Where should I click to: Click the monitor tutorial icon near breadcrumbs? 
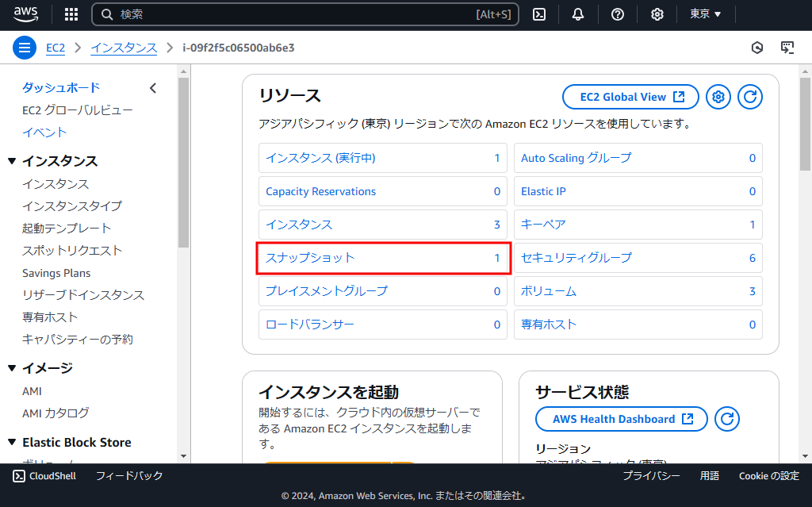tap(787, 48)
